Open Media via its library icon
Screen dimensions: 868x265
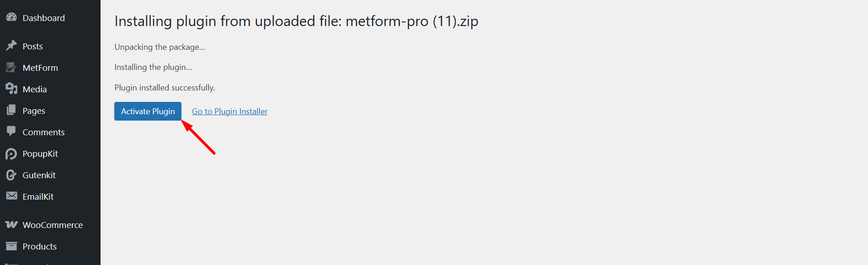(11, 89)
